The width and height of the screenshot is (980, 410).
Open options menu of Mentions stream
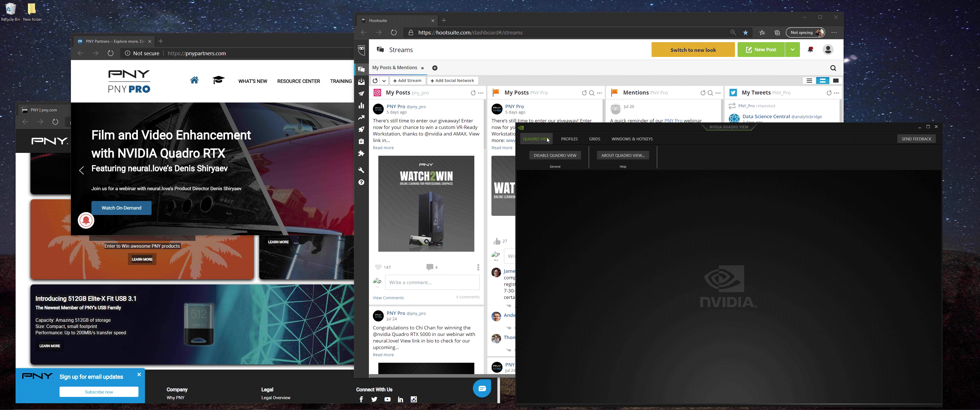[x=718, y=93]
